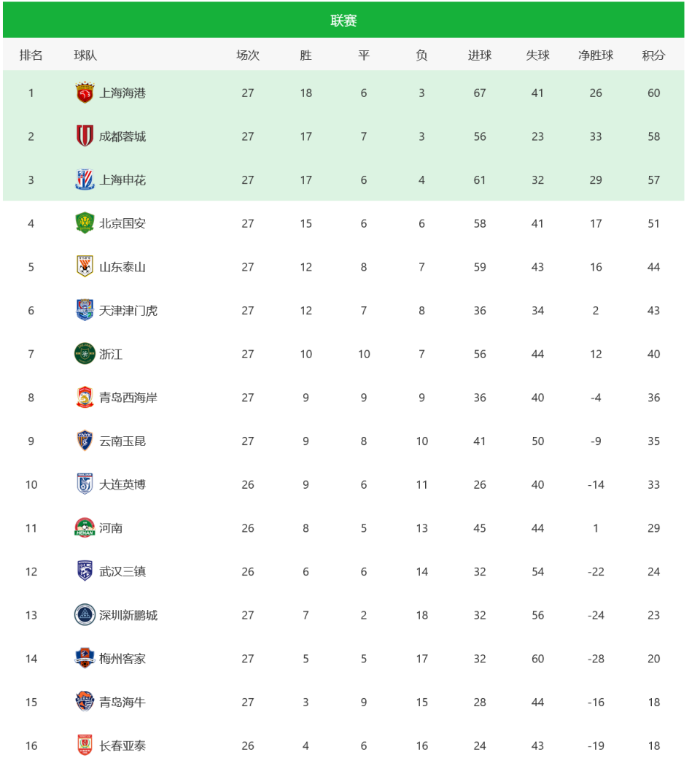Click the 浙江 round green badge
The width and height of the screenshot is (700, 766).
[85, 354]
